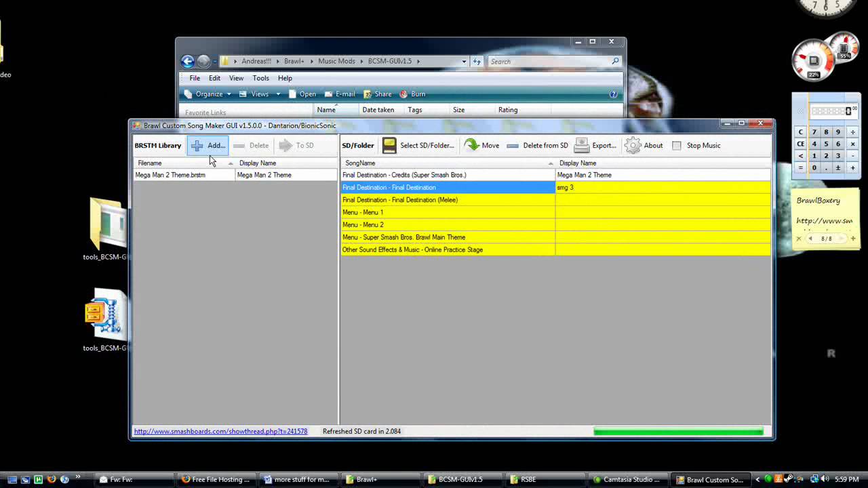Open the File menu in Explorer window
This screenshot has height=488, width=868.
195,78
